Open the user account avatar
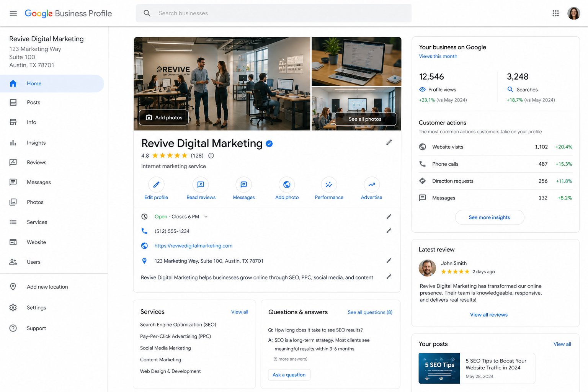This screenshot has width=588, height=392. coord(573,13)
